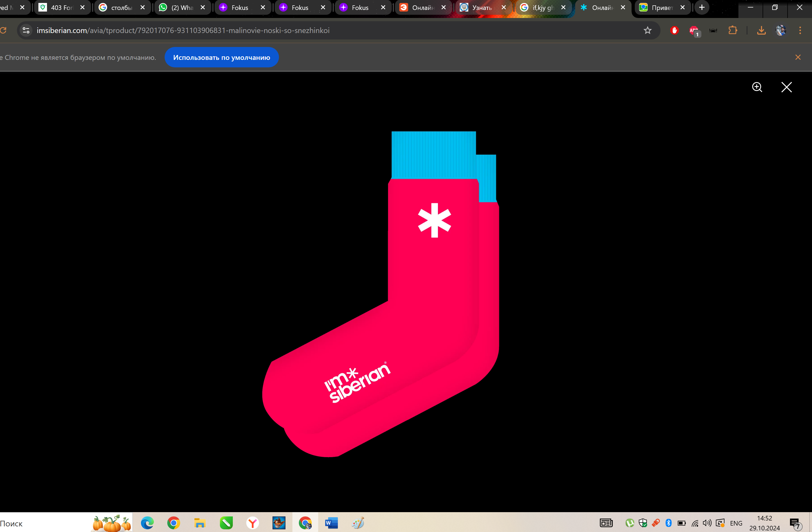Check battery status in tray
Image resolution: width=812 pixels, height=532 pixels.
[682, 523]
